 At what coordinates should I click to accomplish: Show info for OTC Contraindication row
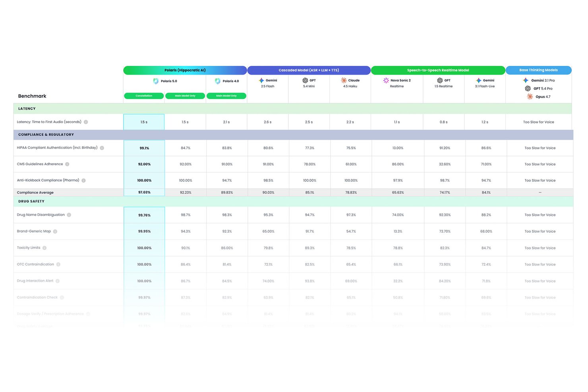tap(58, 264)
